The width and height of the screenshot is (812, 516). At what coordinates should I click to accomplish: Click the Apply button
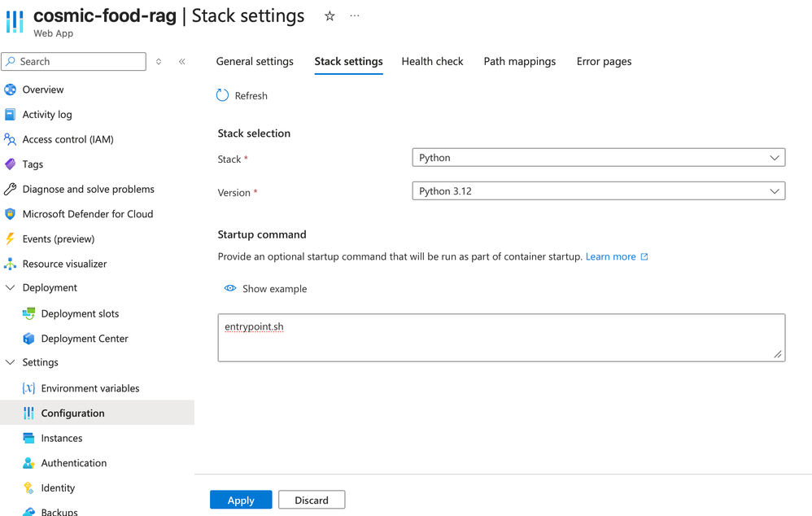click(x=241, y=500)
